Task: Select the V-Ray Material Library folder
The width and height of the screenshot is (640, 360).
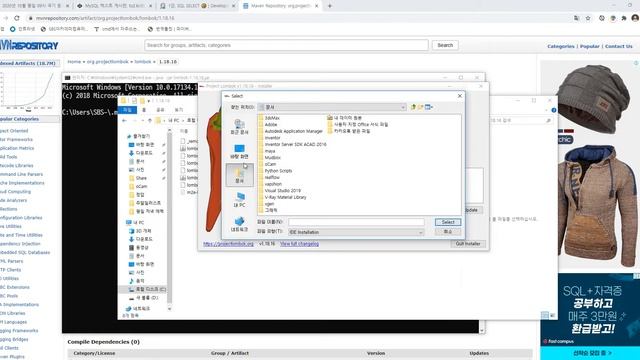Action: click(x=282, y=197)
